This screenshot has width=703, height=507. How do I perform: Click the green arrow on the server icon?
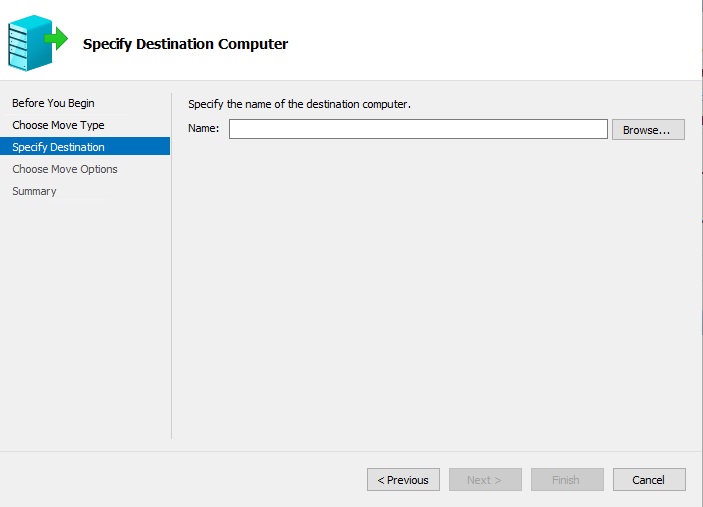pyautogui.click(x=57, y=40)
